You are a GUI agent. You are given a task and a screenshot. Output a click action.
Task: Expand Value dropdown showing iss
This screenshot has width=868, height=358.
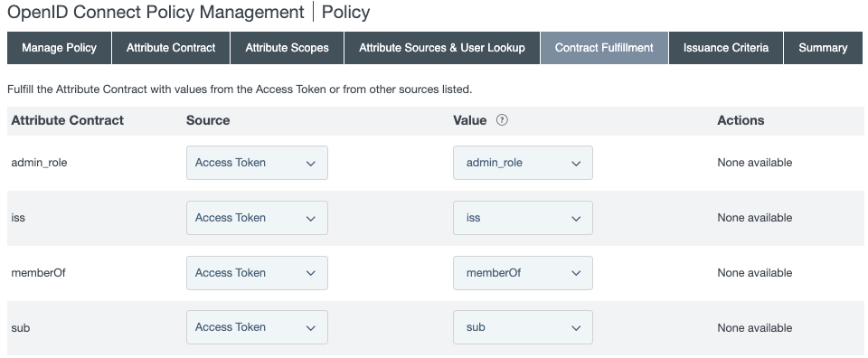[x=523, y=218]
